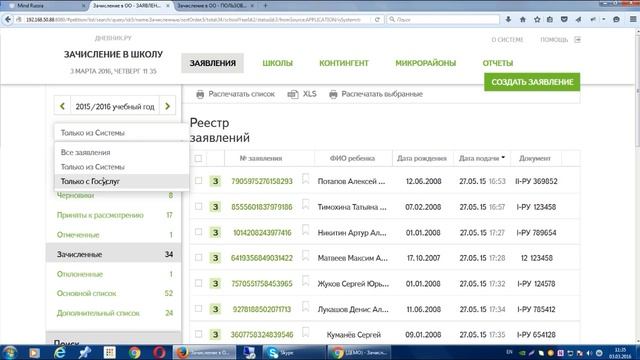640x360 pixels.
Task: Click the print selected printer icon
Action: coord(333,94)
